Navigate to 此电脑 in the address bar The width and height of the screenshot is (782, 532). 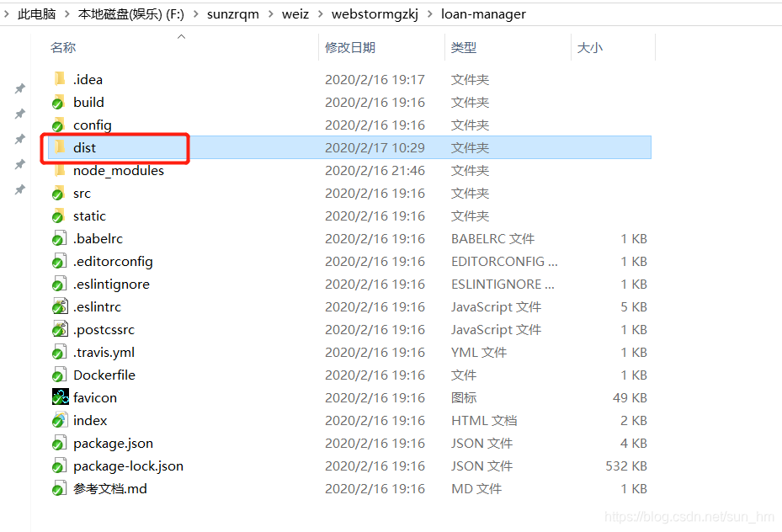pos(36,14)
